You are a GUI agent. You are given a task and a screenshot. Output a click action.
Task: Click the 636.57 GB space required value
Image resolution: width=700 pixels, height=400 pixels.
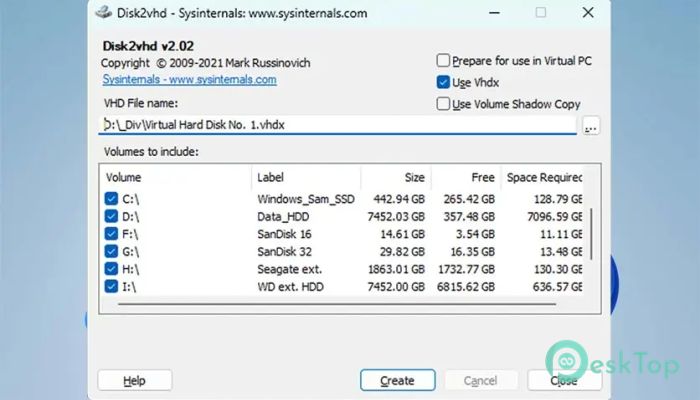pos(558,287)
